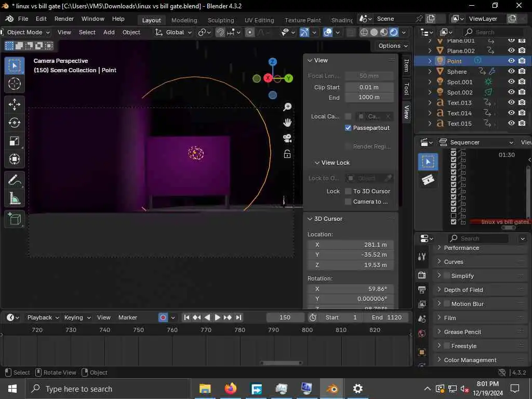Switch to rendered viewport shading
Image resolution: width=532 pixels, height=399 pixels.
tap(394, 32)
